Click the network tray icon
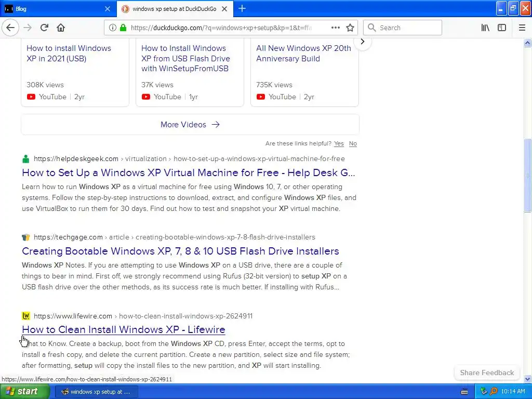The image size is (532, 399). click(x=484, y=392)
